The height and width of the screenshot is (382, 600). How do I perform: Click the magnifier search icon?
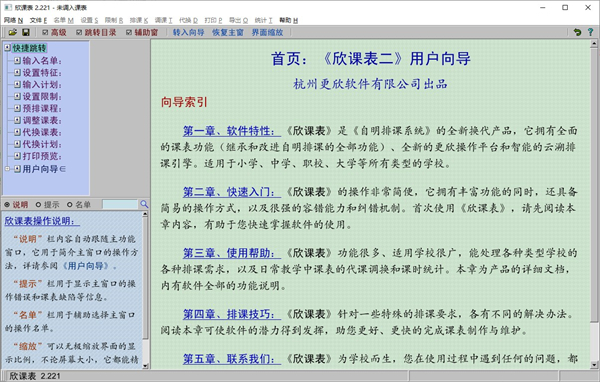coord(144,204)
